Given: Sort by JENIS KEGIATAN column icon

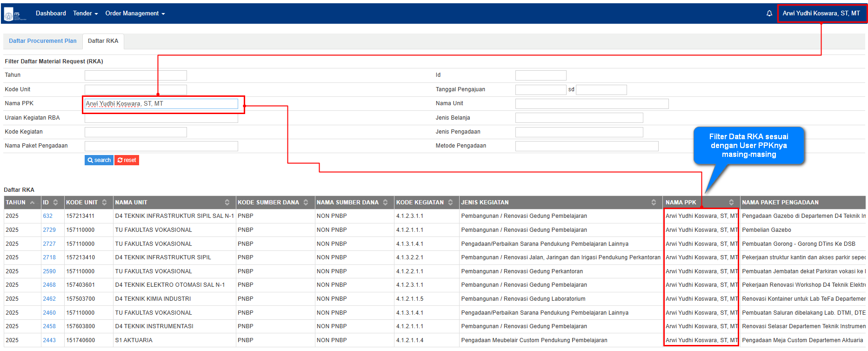Looking at the screenshot, I should pyautogui.click(x=654, y=202).
